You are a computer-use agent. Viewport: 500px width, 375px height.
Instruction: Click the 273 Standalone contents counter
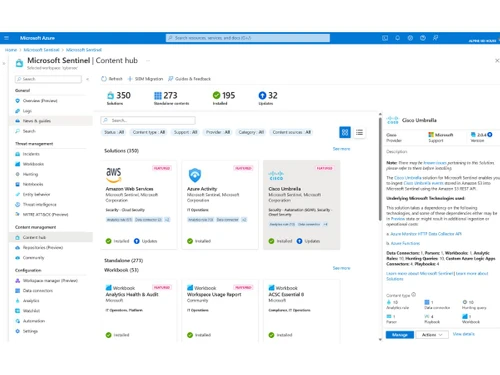click(171, 98)
